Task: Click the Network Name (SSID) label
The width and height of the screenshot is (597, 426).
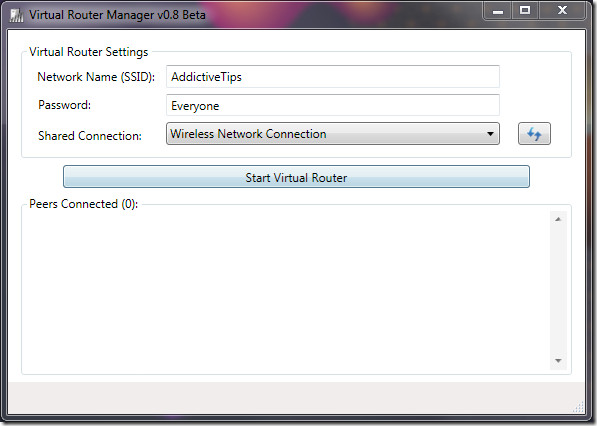Action: click(x=96, y=77)
